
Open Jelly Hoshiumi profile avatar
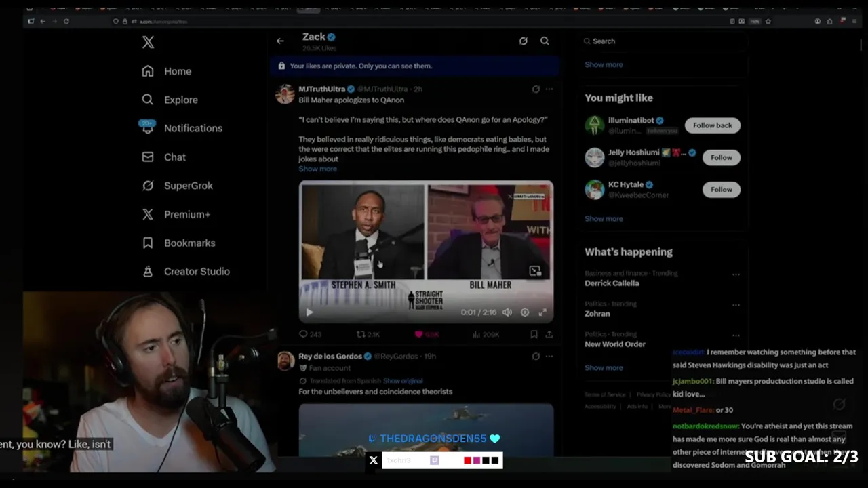[x=595, y=157]
